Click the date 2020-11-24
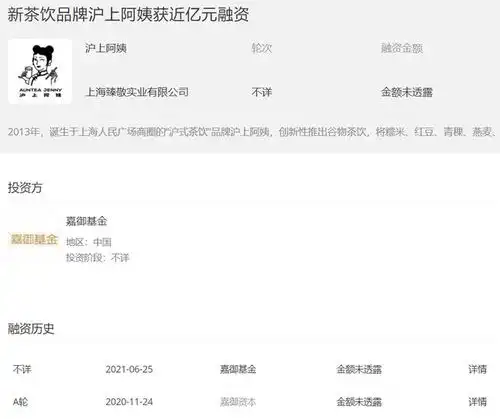The image size is (500, 419). pyautogui.click(x=129, y=402)
